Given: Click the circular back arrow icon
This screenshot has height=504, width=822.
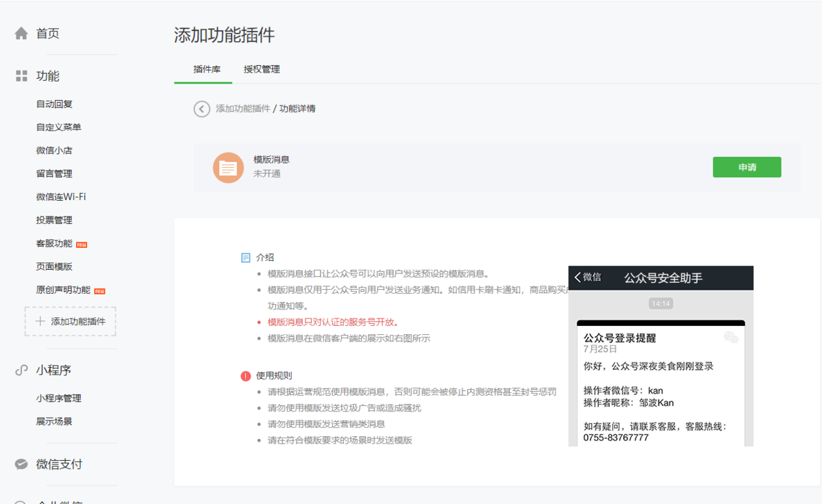Looking at the screenshot, I should 201,109.
